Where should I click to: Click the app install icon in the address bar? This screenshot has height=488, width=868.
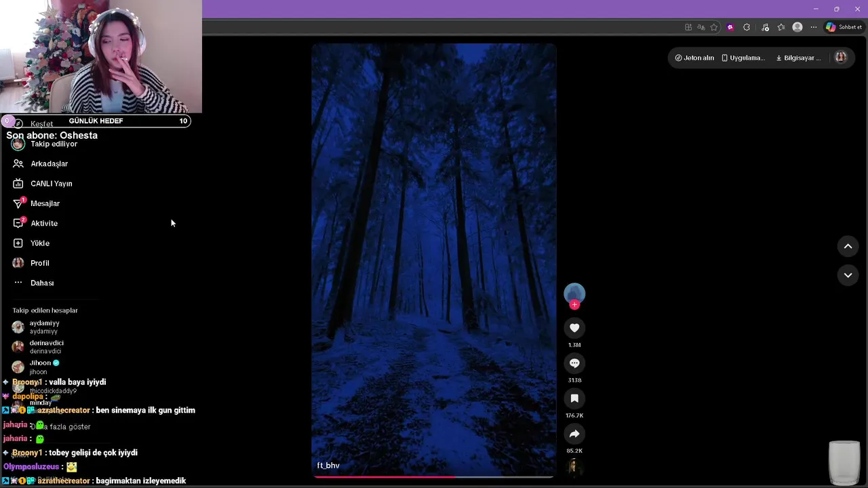(x=688, y=27)
